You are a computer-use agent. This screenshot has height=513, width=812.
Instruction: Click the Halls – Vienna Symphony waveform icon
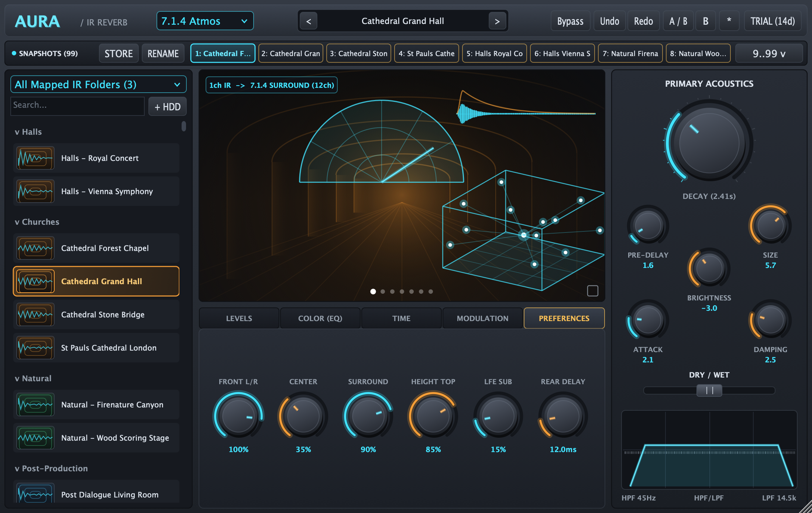pos(35,191)
